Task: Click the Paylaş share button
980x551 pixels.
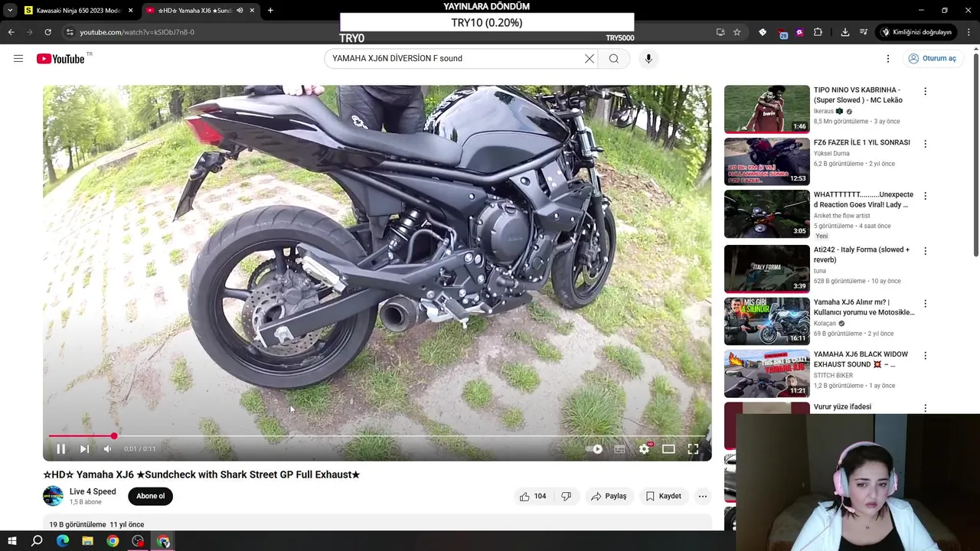Action: click(609, 496)
